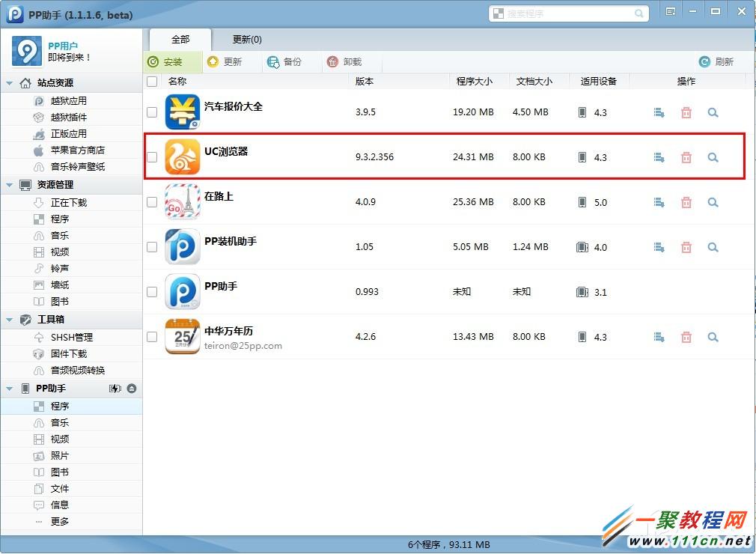The width and height of the screenshot is (756, 554).
Task: Check the 在路上 app checkbox
Action: tap(151, 202)
